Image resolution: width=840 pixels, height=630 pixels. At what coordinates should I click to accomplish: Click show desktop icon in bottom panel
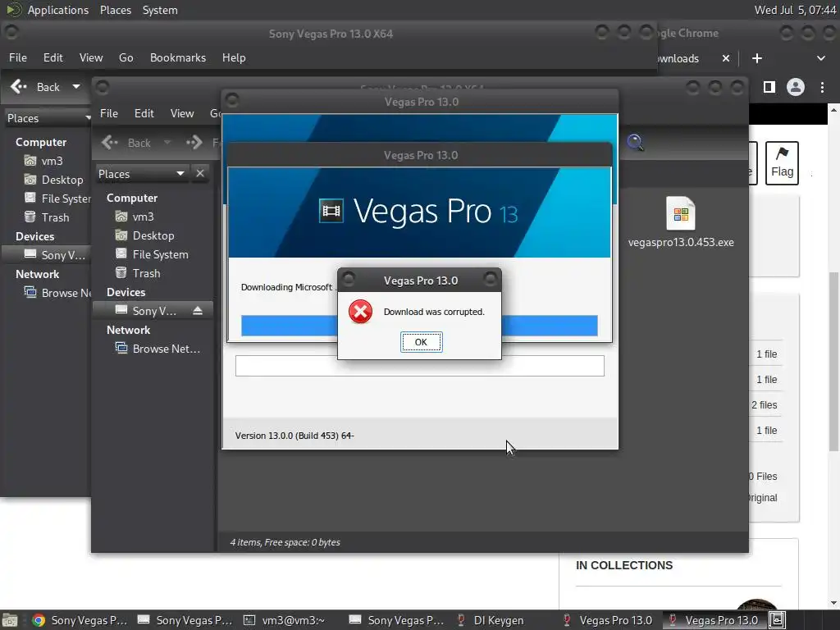tap(10, 620)
